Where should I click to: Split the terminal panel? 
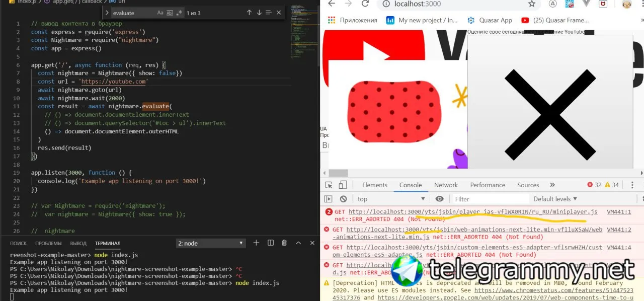tap(271, 243)
